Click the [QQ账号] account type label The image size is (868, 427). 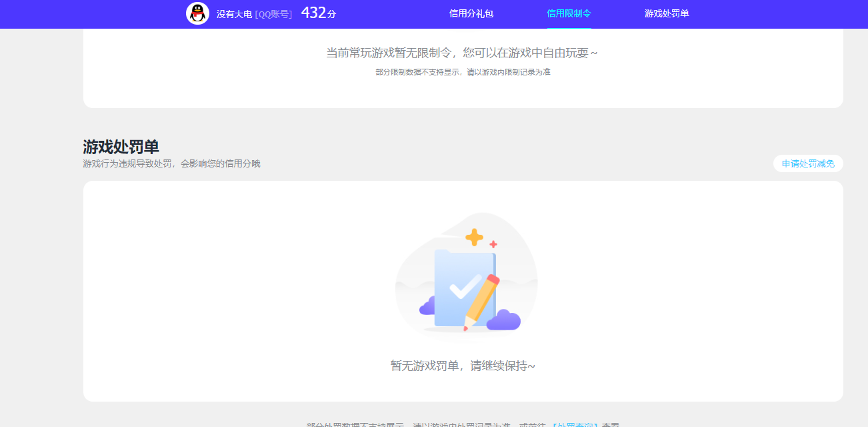tap(275, 13)
